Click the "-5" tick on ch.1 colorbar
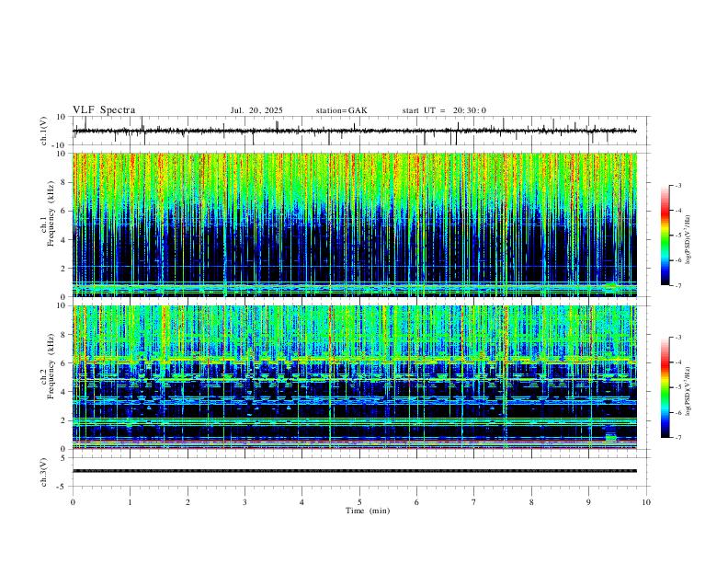Screen dimensions: 728x563 coord(677,236)
